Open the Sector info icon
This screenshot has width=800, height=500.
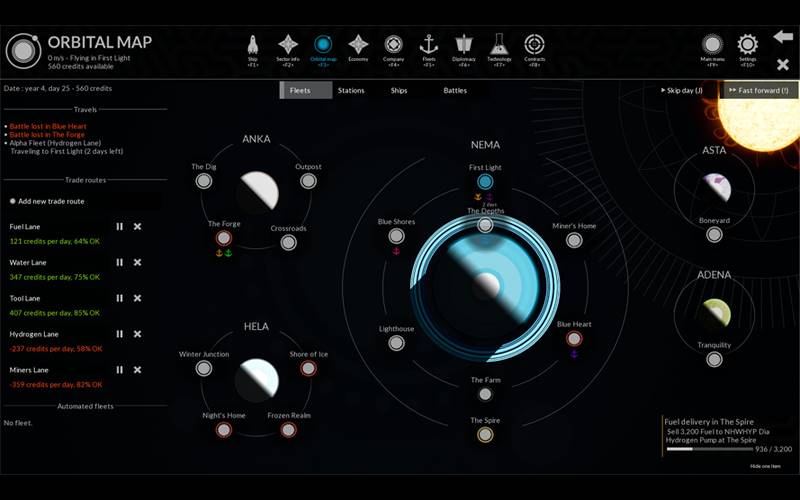[288, 45]
